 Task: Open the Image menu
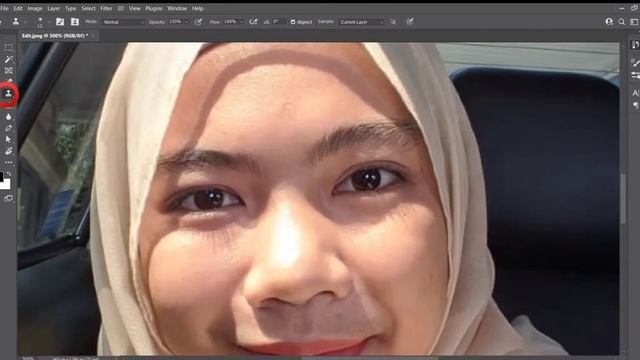tap(35, 8)
